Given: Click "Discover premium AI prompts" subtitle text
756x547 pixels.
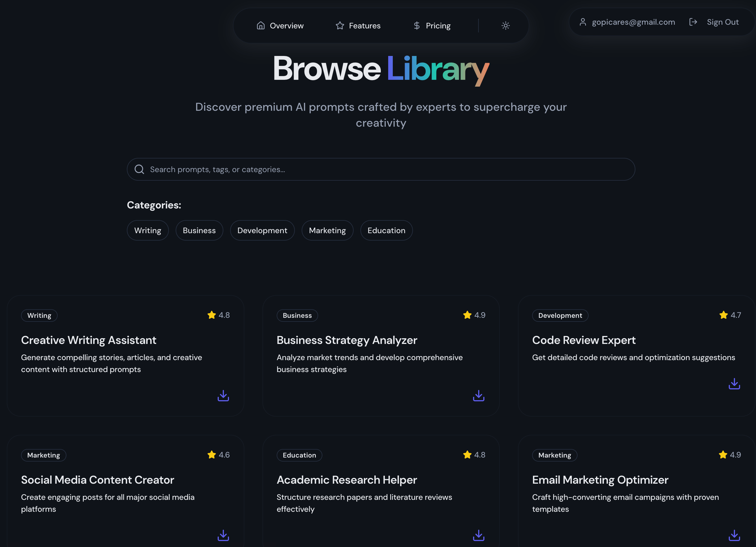Looking at the screenshot, I should click(x=381, y=115).
